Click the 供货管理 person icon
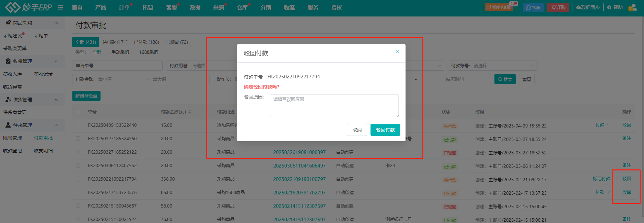 pyautogui.click(x=8, y=100)
